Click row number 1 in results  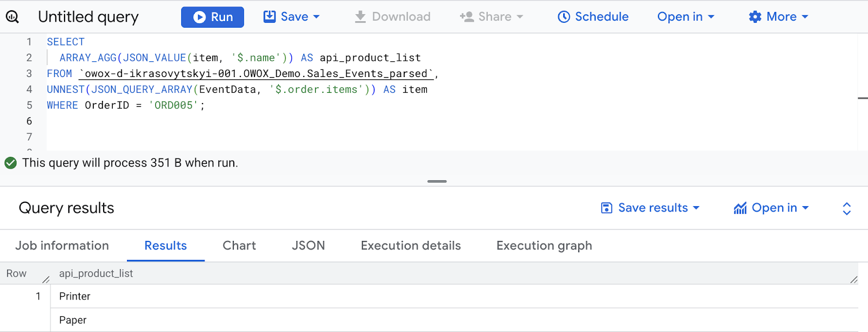(x=38, y=296)
